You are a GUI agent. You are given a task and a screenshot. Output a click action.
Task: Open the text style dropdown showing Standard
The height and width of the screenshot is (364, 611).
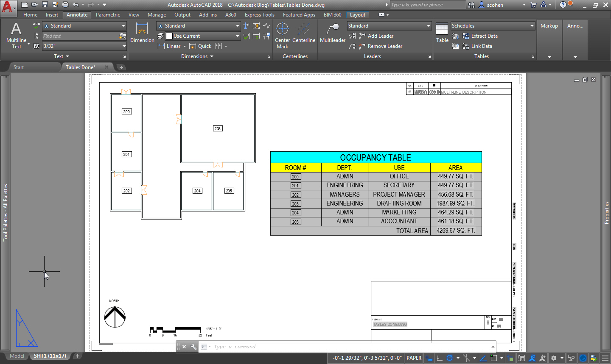[84, 25]
